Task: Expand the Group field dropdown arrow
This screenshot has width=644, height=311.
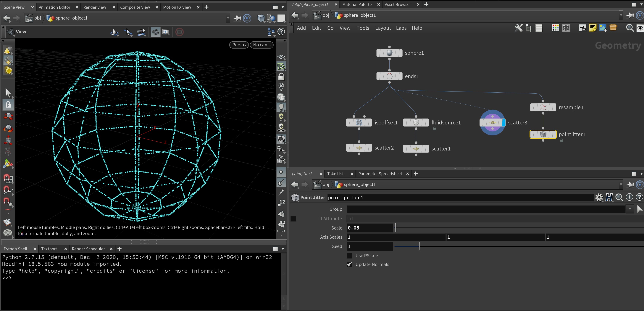Action: click(x=630, y=209)
